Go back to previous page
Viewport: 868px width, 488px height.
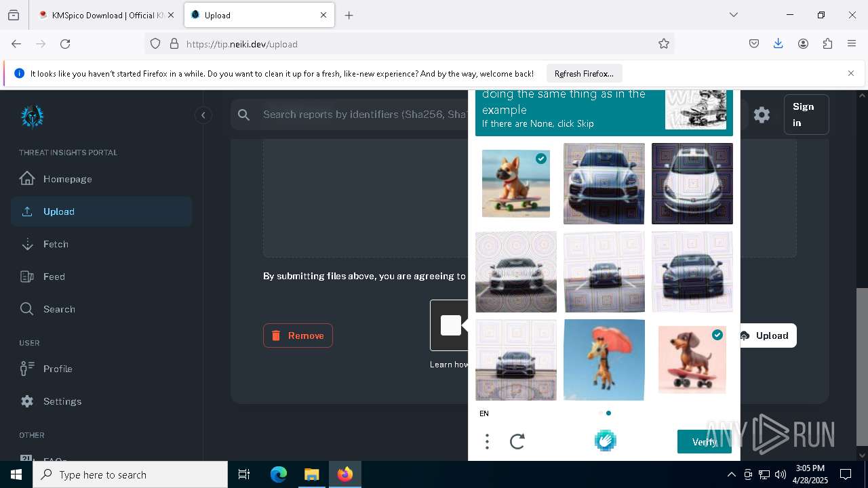[16, 43]
